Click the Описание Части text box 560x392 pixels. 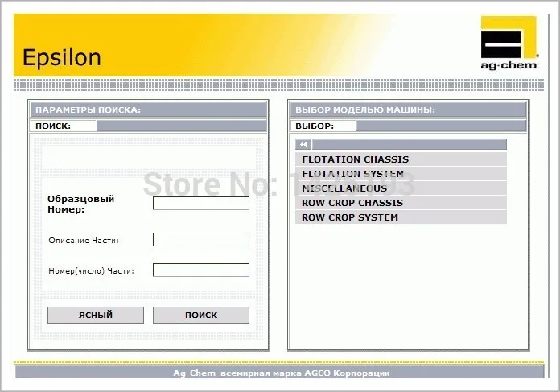(201, 239)
